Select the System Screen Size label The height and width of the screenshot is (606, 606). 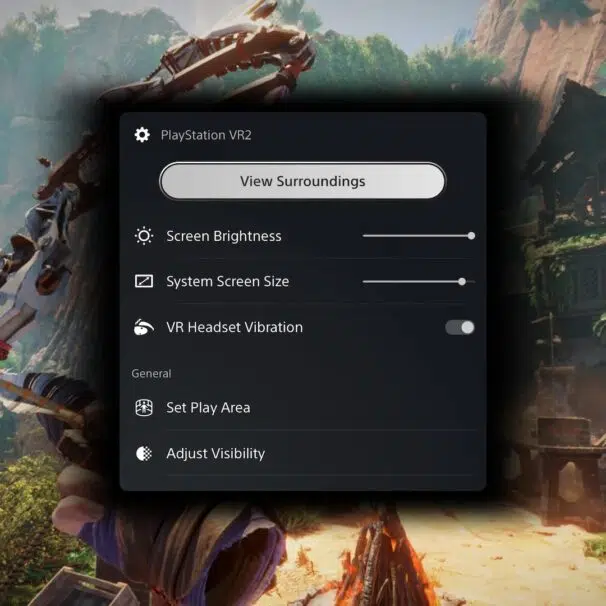228,281
